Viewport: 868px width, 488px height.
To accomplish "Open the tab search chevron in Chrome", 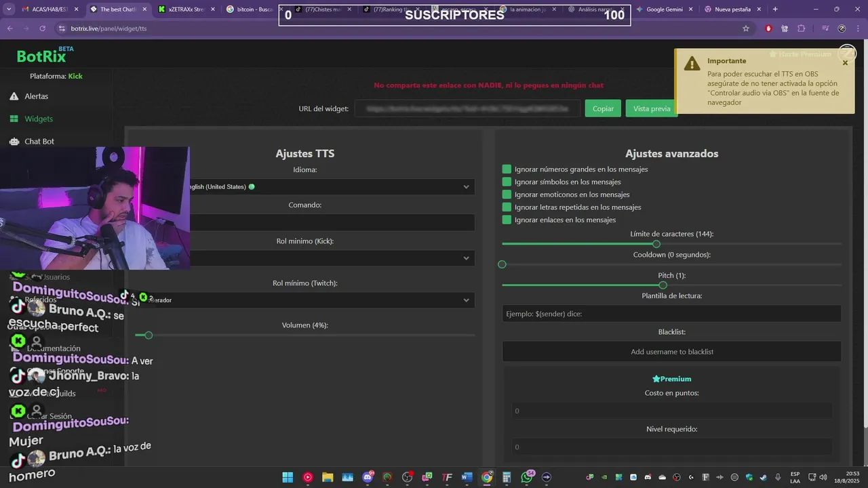I will pyautogui.click(x=9, y=9).
